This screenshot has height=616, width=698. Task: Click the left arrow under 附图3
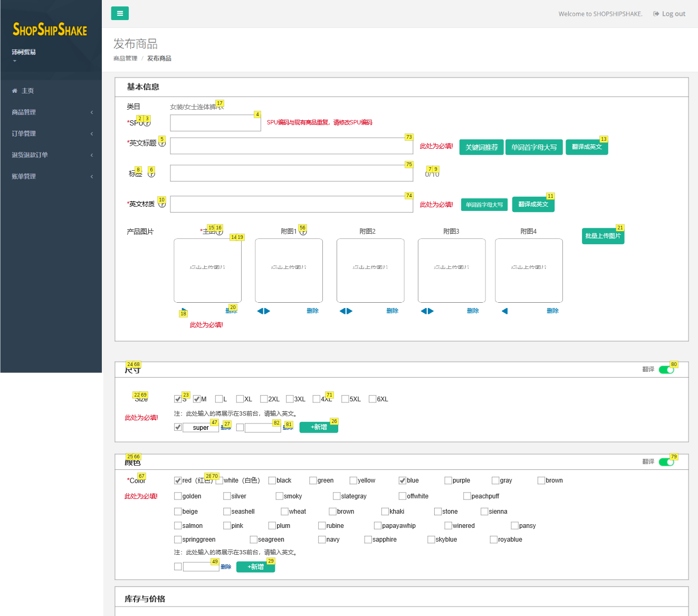point(424,311)
